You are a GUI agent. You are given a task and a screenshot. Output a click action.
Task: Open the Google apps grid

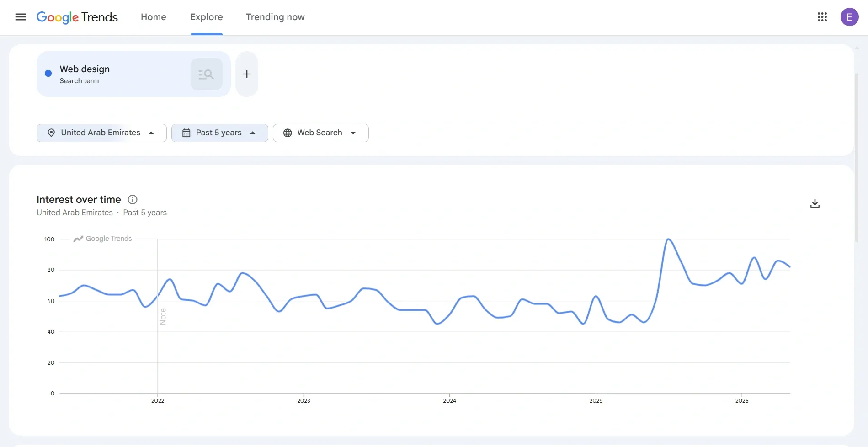[822, 17]
